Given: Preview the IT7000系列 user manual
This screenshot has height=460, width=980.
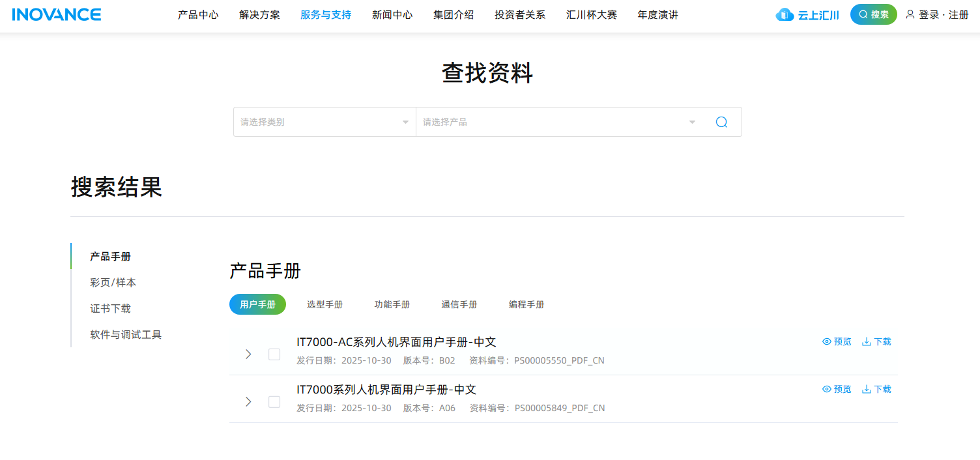Looking at the screenshot, I should coord(837,389).
